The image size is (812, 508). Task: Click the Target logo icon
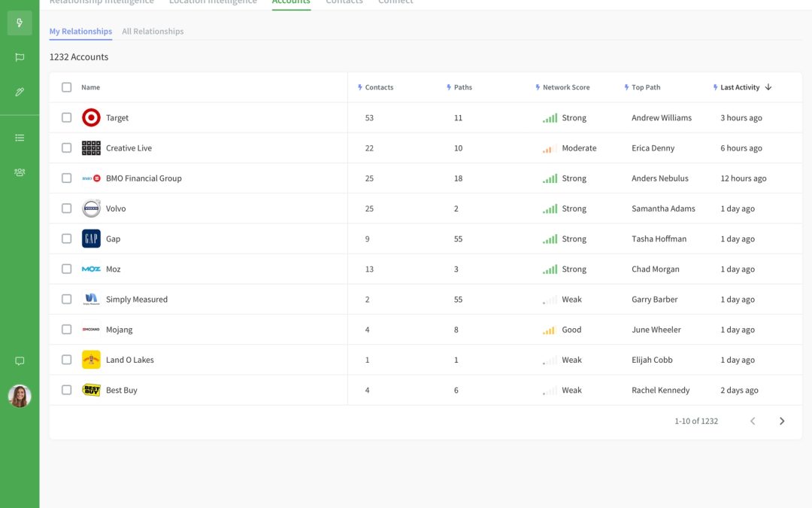point(91,117)
